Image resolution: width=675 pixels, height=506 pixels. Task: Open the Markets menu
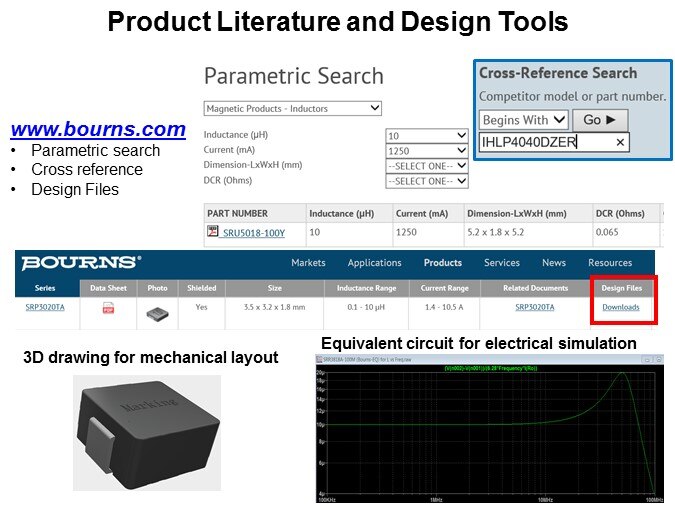coord(308,263)
